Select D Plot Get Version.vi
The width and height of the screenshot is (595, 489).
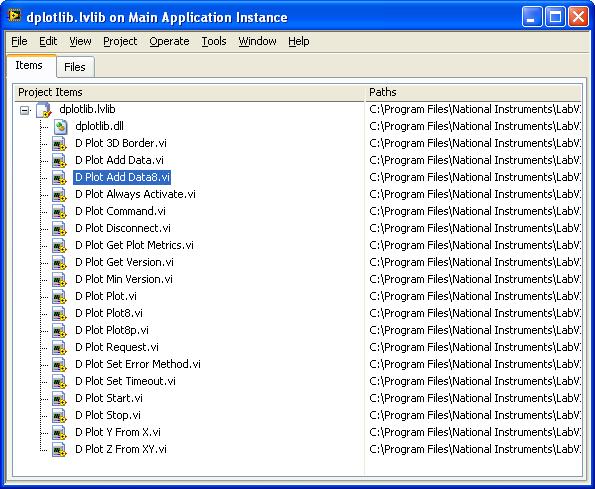[124, 263]
